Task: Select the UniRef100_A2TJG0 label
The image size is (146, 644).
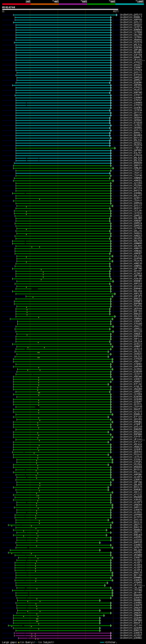Action: point(131,625)
